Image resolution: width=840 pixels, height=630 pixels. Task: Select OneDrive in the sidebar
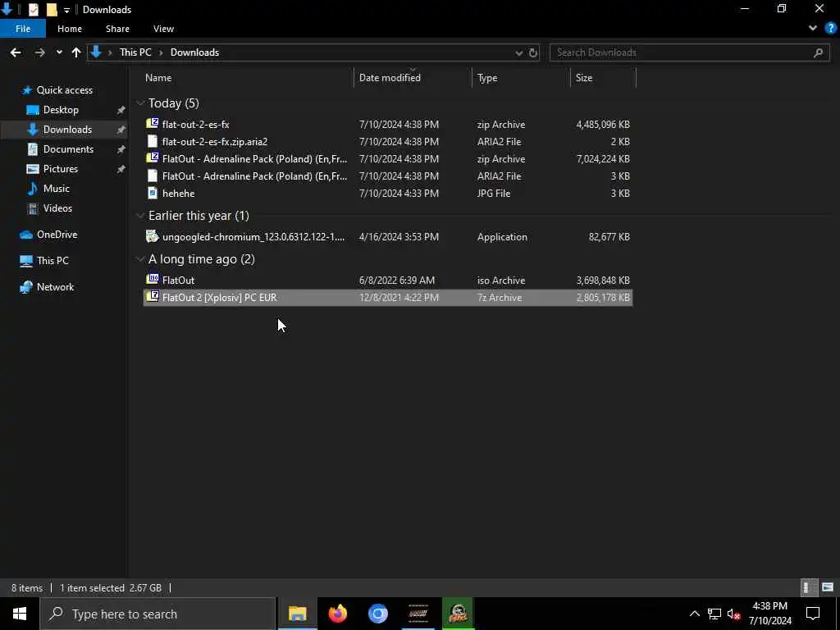[x=57, y=235]
